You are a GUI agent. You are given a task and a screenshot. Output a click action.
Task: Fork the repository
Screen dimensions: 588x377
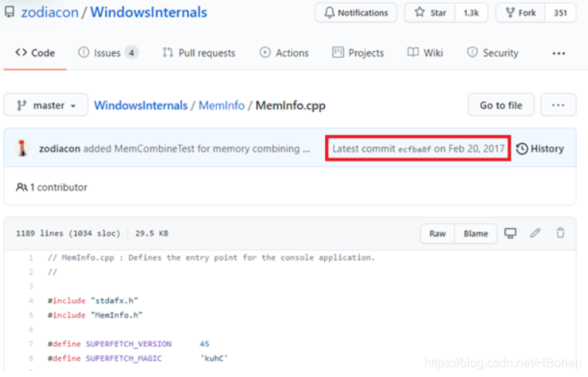521,13
